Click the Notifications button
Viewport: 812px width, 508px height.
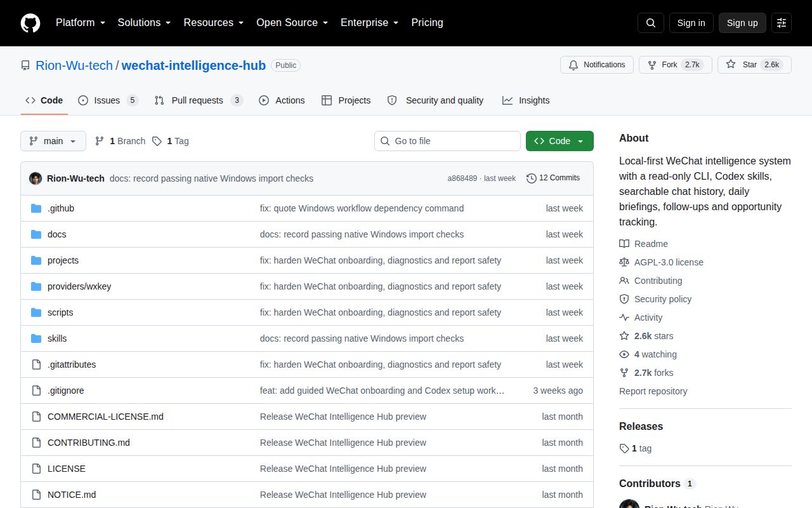click(x=597, y=65)
